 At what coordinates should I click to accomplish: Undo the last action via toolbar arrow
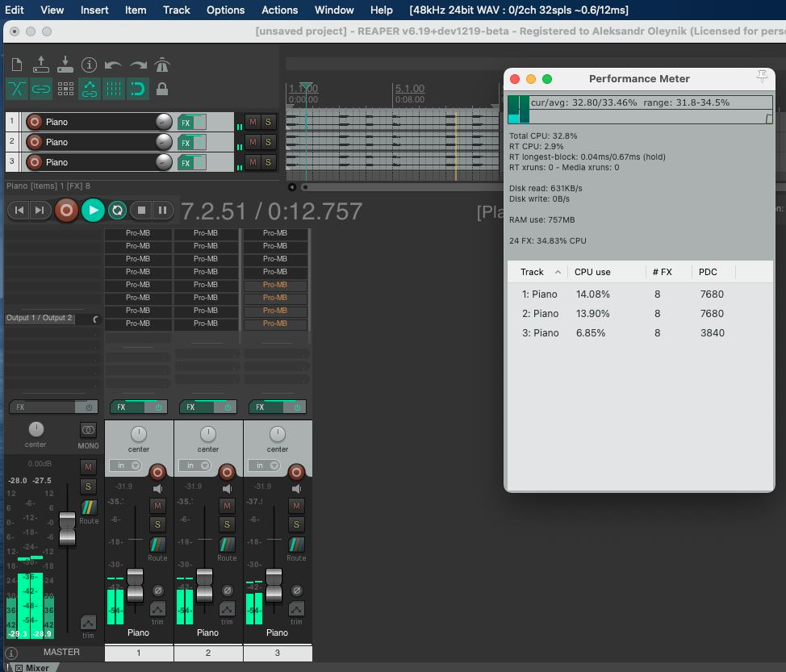113,65
